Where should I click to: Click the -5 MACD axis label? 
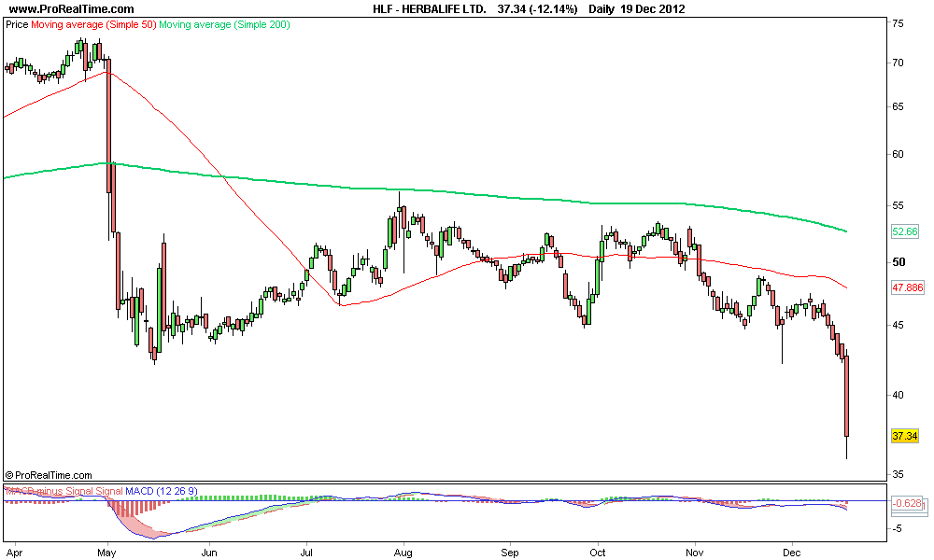pyautogui.click(x=897, y=528)
